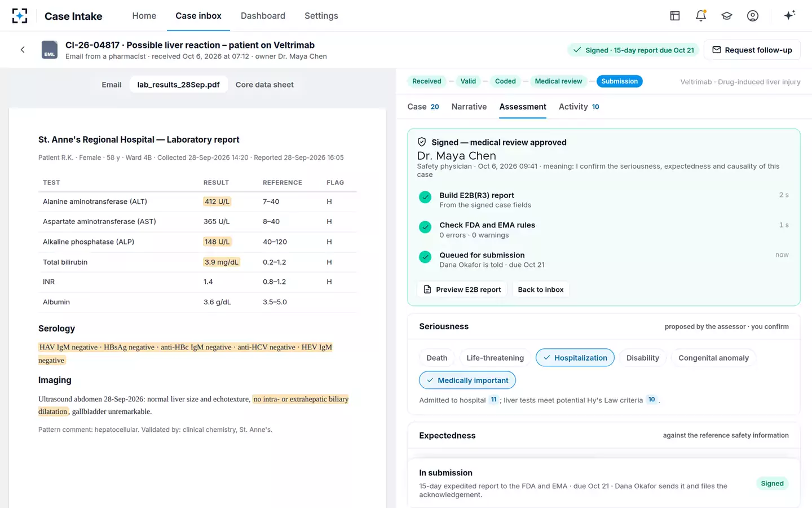Screen dimensions: 812x508
Task: Open the Case tab
Action: pos(423,107)
